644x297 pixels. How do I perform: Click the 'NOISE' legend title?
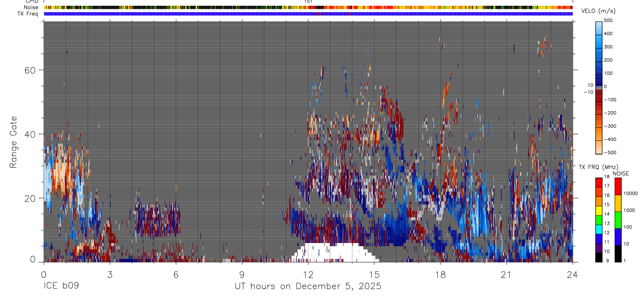pyautogui.click(x=620, y=173)
